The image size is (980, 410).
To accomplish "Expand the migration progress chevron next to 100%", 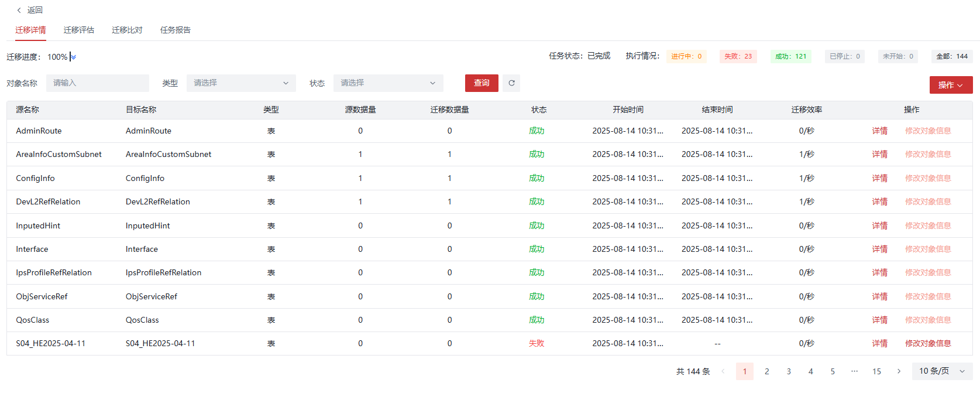I will (x=73, y=57).
